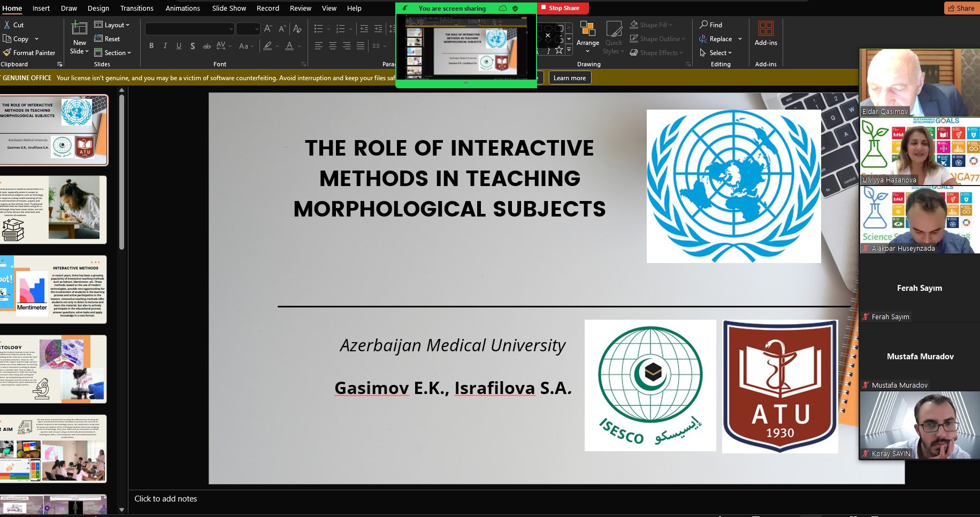Screen dimensions: 980x517
Task: Open the Character Spacing AV dropdown
Action: coord(224,46)
